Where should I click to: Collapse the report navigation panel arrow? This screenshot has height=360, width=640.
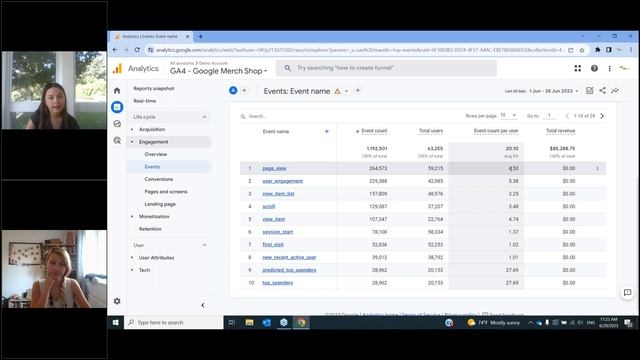click(203, 305)
